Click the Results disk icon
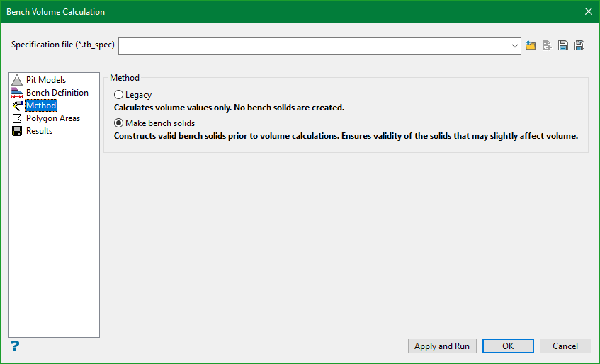This screenshot has height=364, width=600. coord(18,131)
